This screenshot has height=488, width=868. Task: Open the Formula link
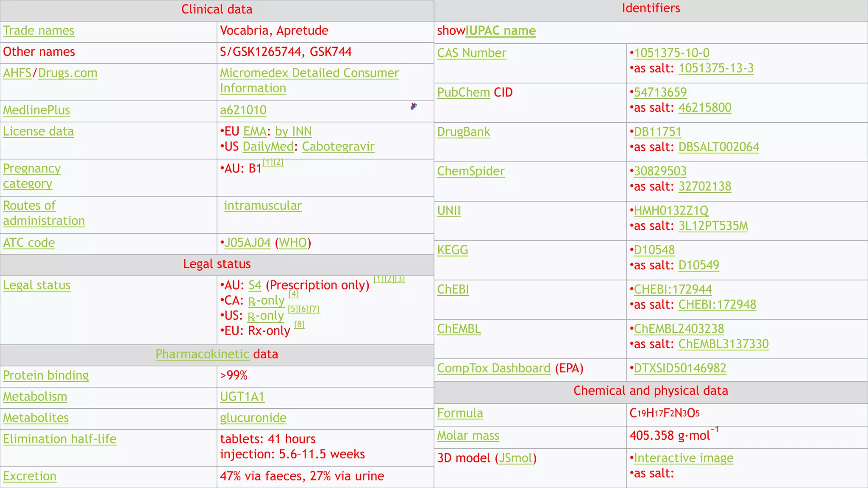click(460, 413)
